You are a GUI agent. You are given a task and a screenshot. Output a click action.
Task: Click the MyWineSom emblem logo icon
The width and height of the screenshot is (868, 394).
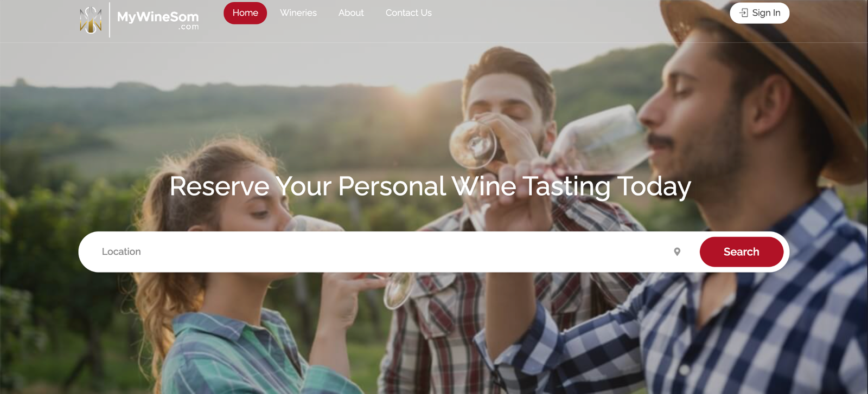[91, 20]
